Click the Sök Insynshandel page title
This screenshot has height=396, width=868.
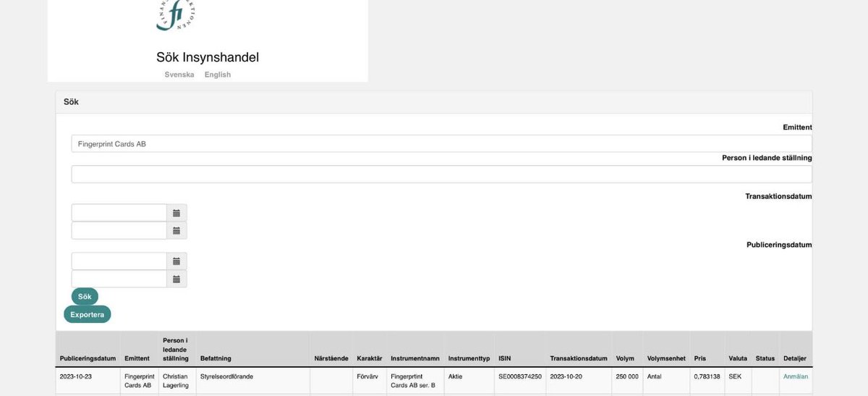[x=208, y=57]
